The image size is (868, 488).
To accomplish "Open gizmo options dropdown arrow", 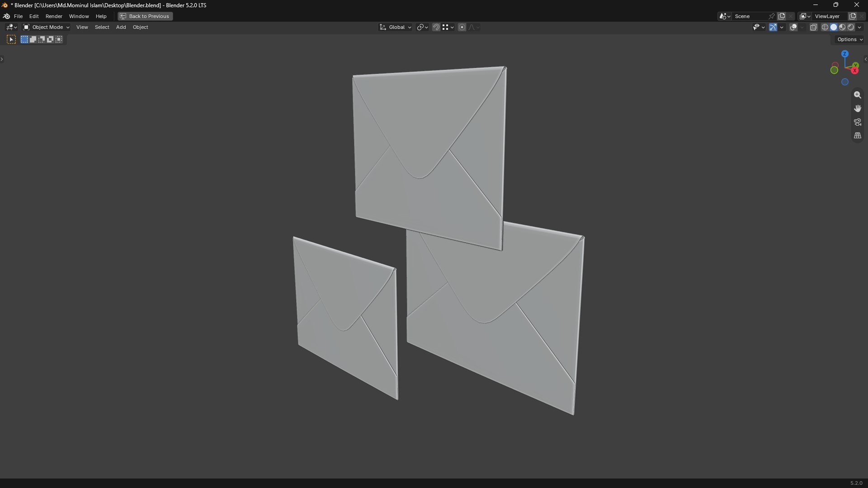I will click(x=782, y=28).
